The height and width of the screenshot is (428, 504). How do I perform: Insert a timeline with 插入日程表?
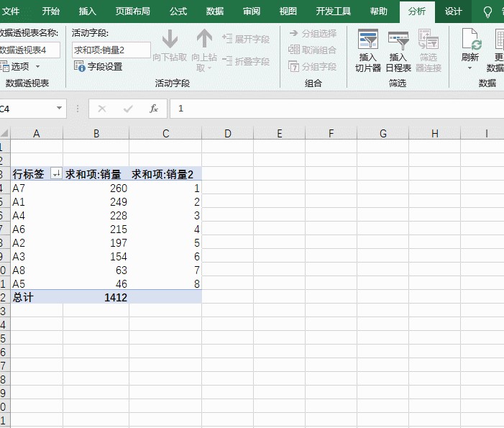tap(398, 50)
